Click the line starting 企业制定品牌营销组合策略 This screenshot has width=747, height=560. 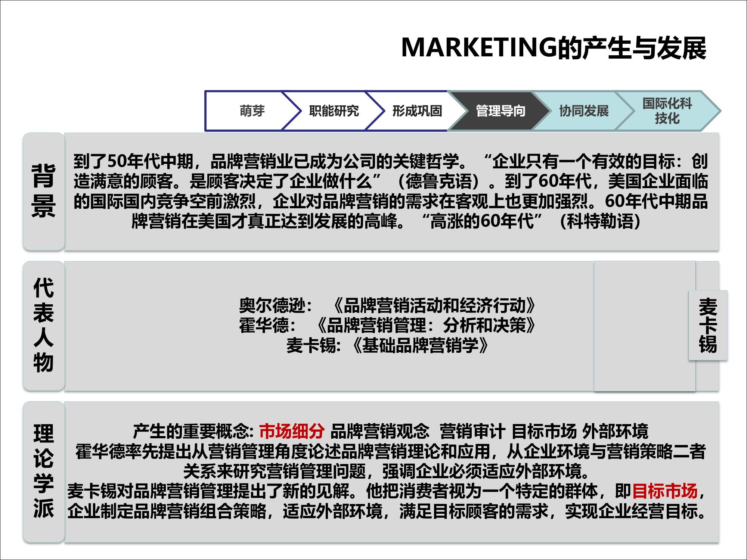click(386, 511)
